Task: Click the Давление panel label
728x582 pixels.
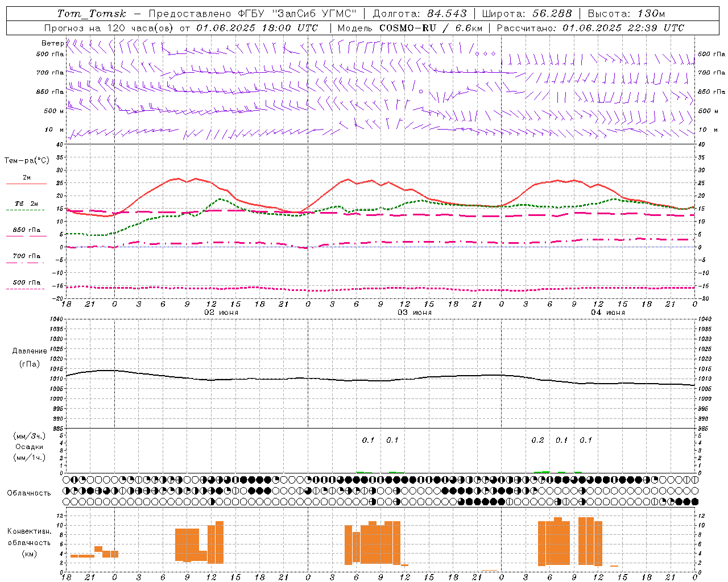Action: (30, 351)
